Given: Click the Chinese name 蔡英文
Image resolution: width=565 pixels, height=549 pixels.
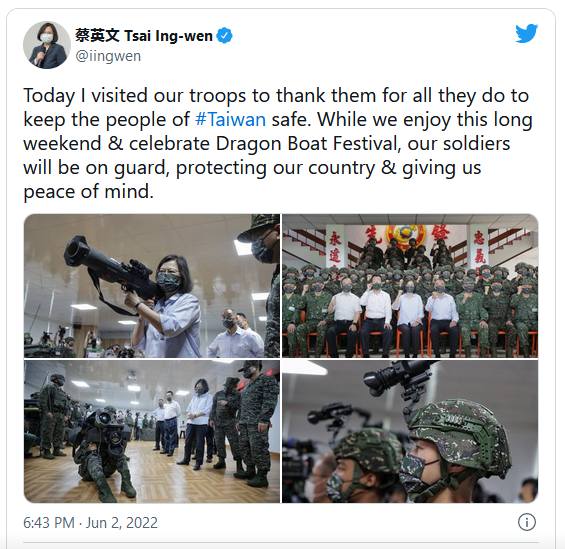Looking at the screenshot, I should (x=97, y=36).
